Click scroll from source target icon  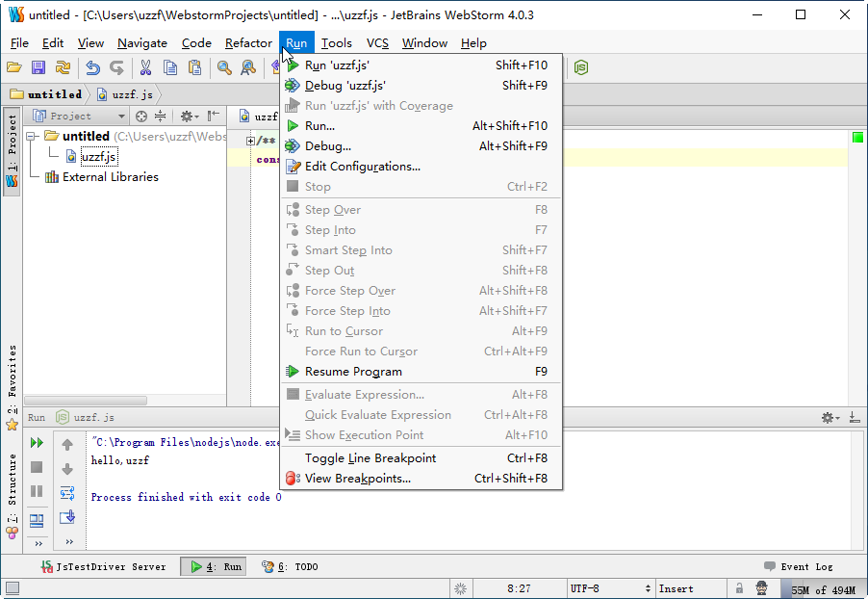coord(141,116)
